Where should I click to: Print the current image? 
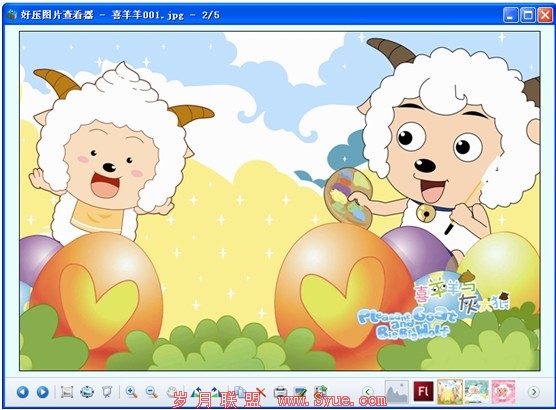[280, 392]
